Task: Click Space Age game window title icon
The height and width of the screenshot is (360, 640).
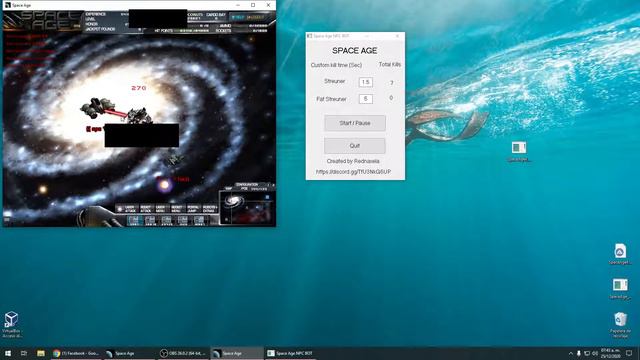Action: 7,5
